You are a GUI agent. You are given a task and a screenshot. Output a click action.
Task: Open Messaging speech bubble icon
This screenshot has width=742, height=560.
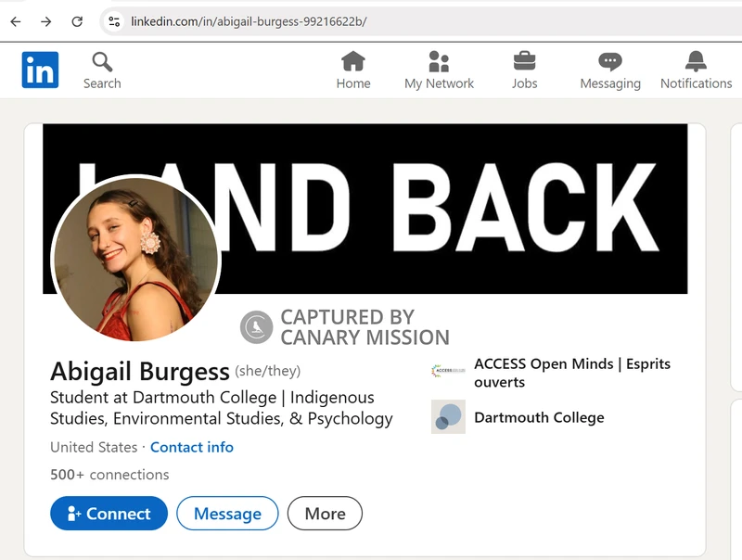tap(610, 61)
